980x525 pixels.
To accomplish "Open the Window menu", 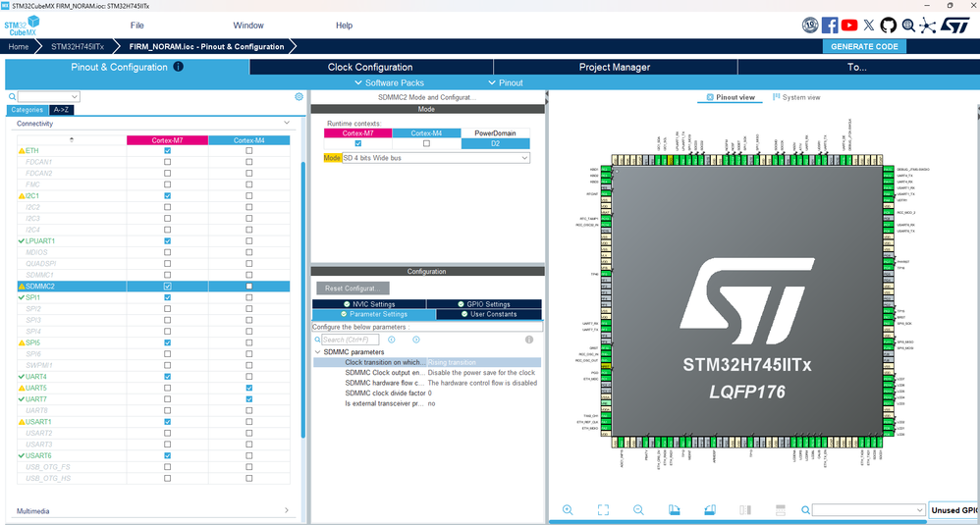I will pos(248,26).
